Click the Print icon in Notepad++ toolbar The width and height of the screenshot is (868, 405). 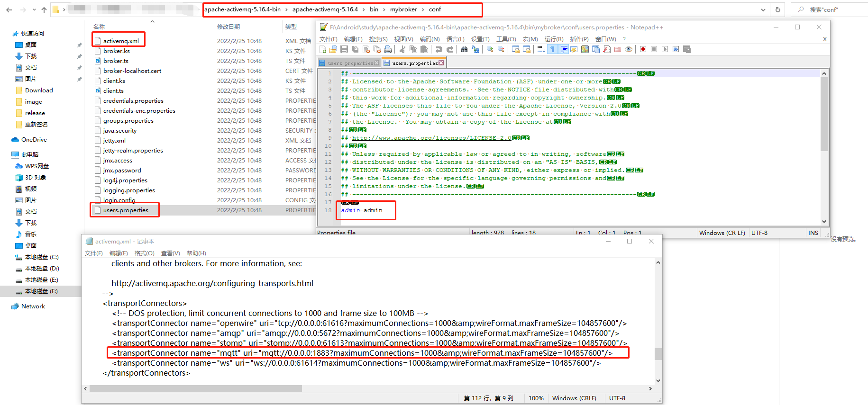tap(388, 49)
